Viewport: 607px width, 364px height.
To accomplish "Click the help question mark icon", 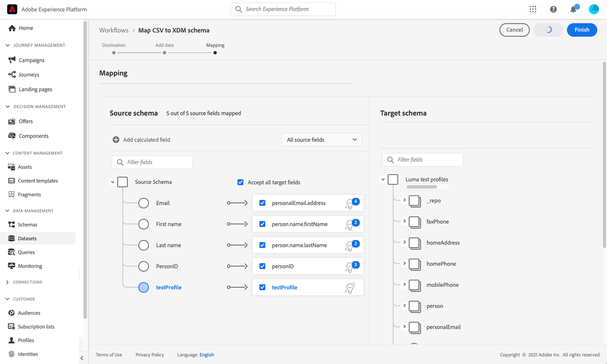I will click(553, 9).
